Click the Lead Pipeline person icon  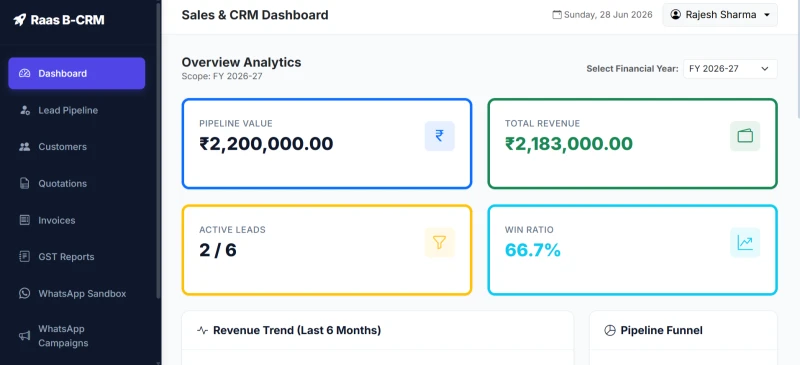tap(24, 110)
